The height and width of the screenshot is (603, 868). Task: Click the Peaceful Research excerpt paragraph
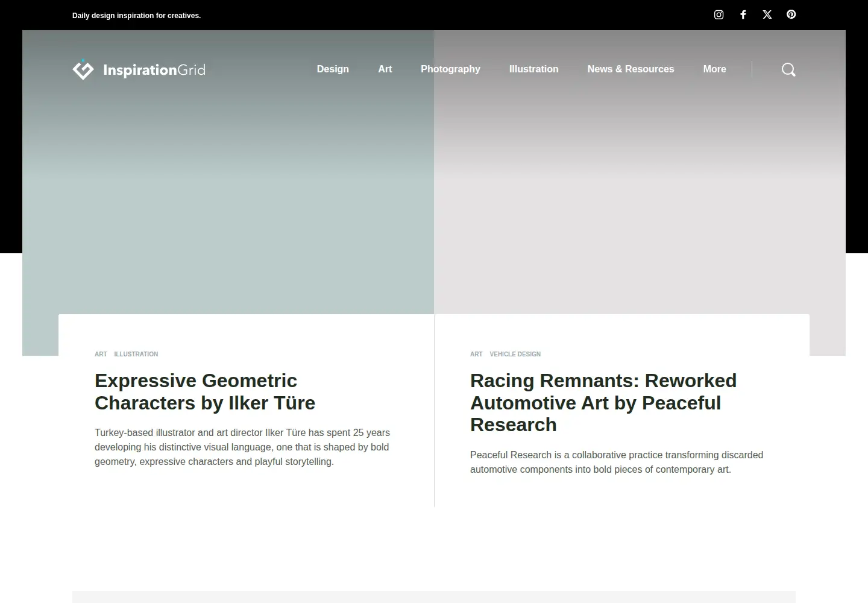tap(617, 462)
